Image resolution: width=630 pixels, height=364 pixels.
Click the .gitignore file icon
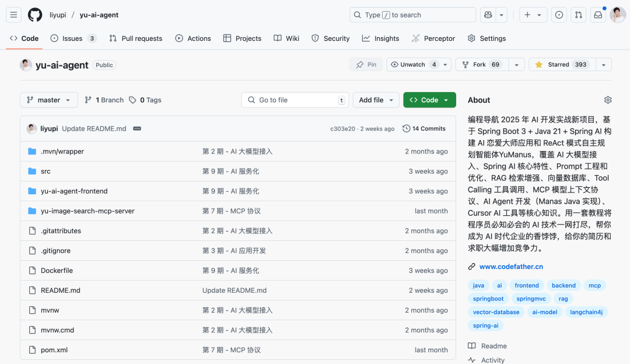pos(32,251)
